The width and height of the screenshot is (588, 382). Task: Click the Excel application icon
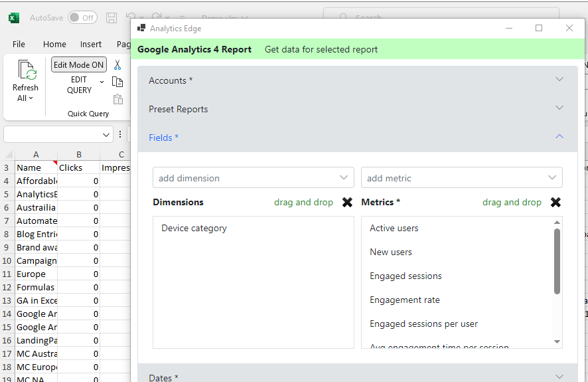coord(14,18)
